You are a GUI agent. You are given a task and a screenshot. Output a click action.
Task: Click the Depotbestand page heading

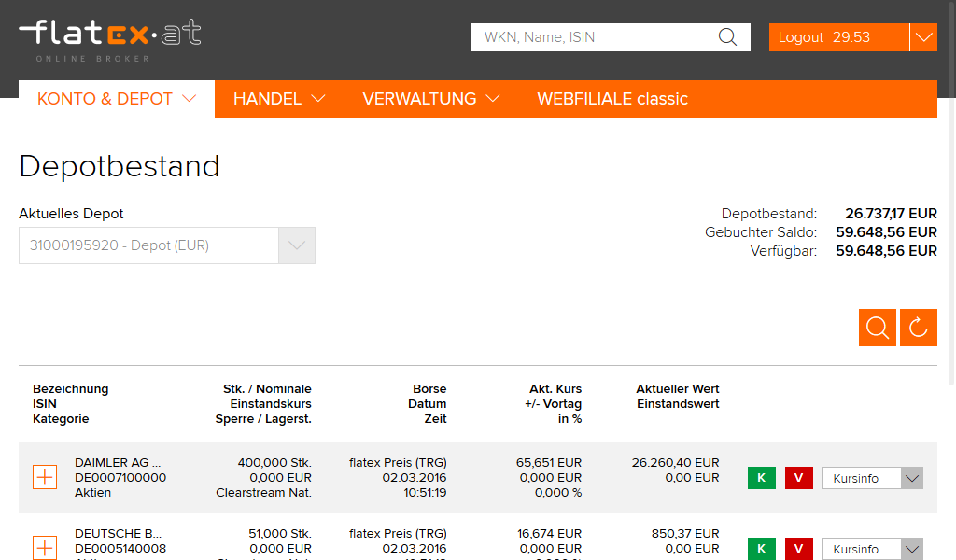(x=119, y=166)
